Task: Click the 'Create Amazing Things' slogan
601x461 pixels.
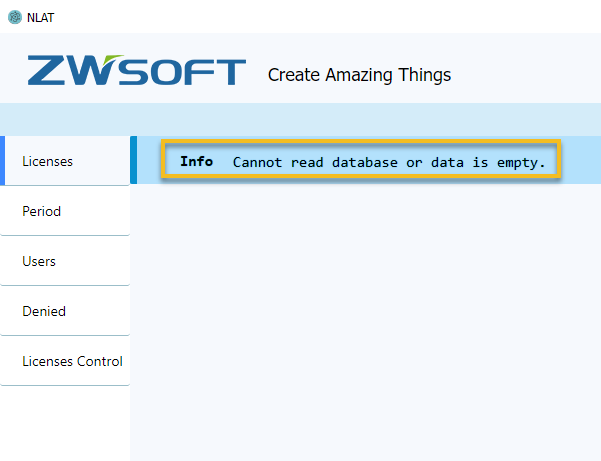Action: pyautogui.click(x=359, y=75)
